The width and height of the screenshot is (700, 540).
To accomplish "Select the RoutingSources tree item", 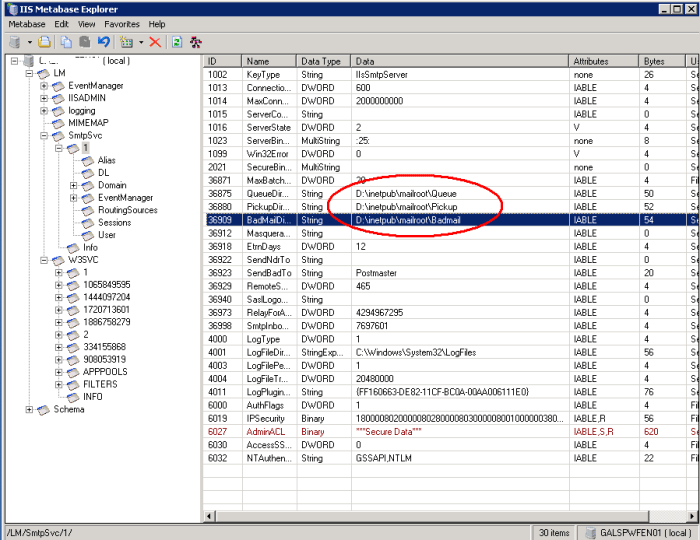I will point(127,210).
